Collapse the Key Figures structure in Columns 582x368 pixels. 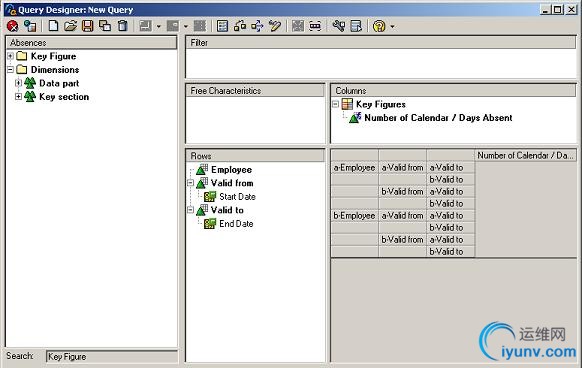[x=335, y=104]
